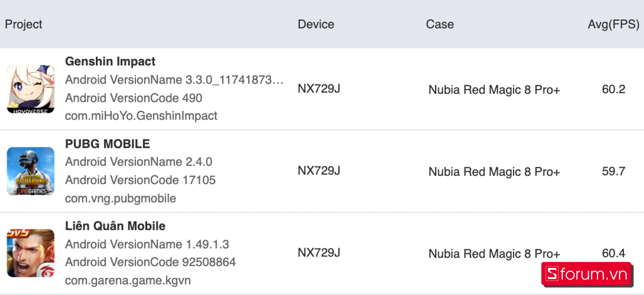Open the Liên Quân Mobile project title
The height and width of the screenshot is (295, 644).
(115, 226)
